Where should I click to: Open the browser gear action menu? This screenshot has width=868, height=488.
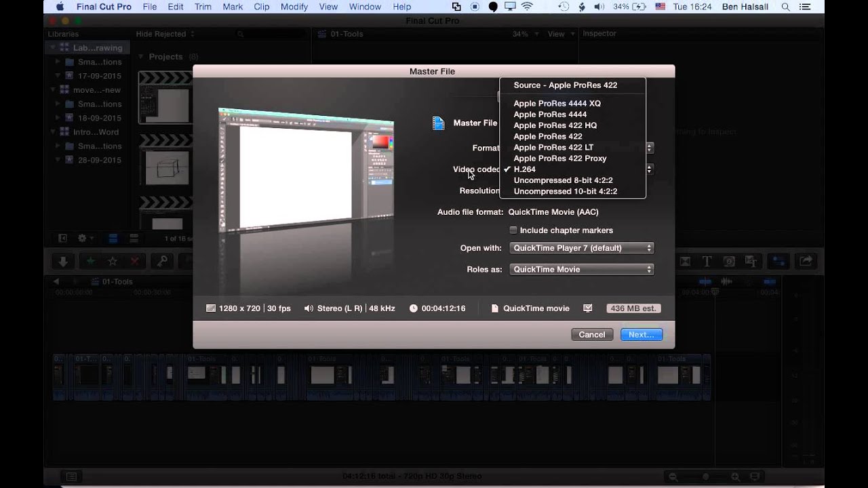point(85,239)
